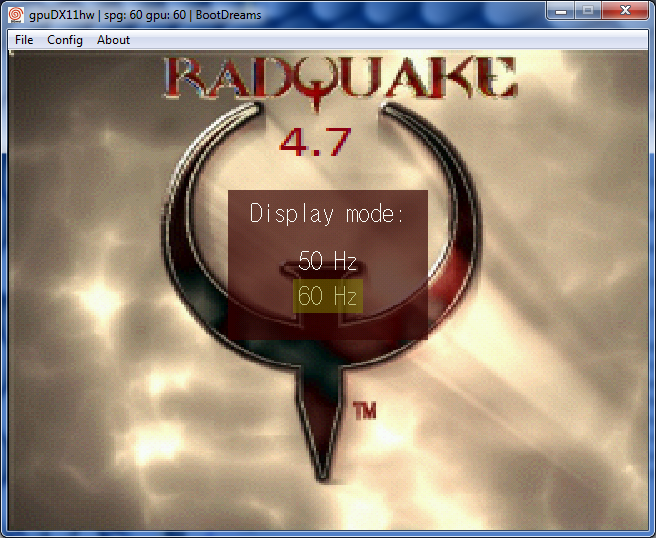
Task: Minimize the gpuDX11hw window
Action: 561,10
